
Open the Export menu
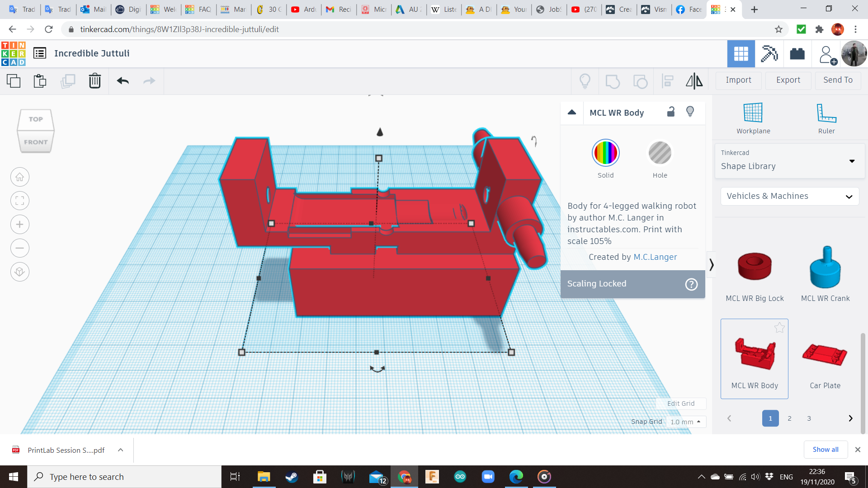[x=788, y=80]
